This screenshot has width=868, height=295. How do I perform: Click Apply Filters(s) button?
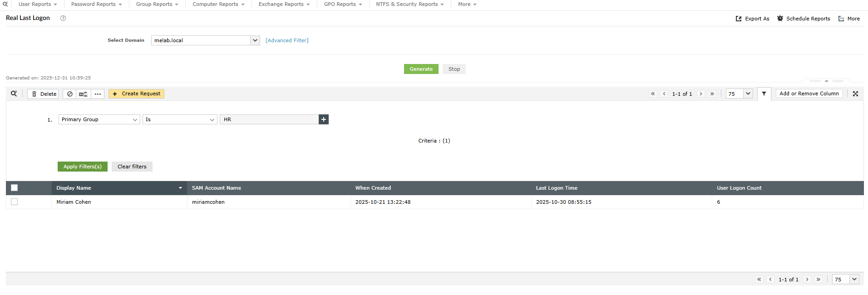83,167
